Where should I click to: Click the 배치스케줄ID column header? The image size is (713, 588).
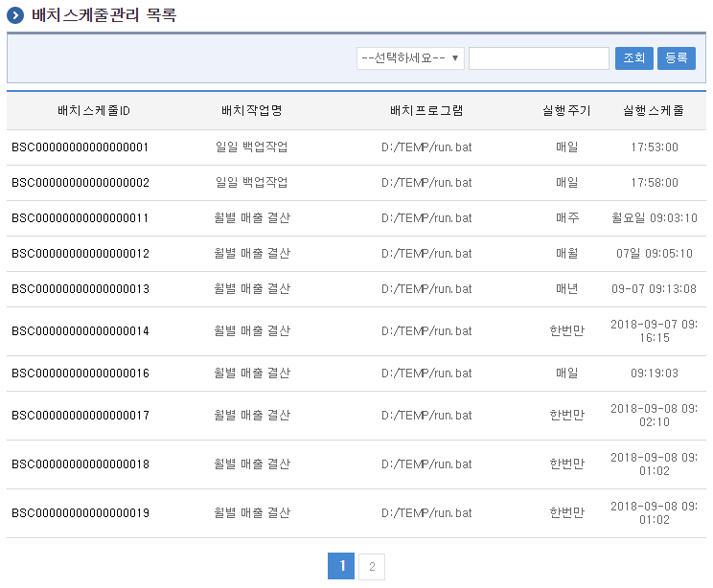(94, 111)
